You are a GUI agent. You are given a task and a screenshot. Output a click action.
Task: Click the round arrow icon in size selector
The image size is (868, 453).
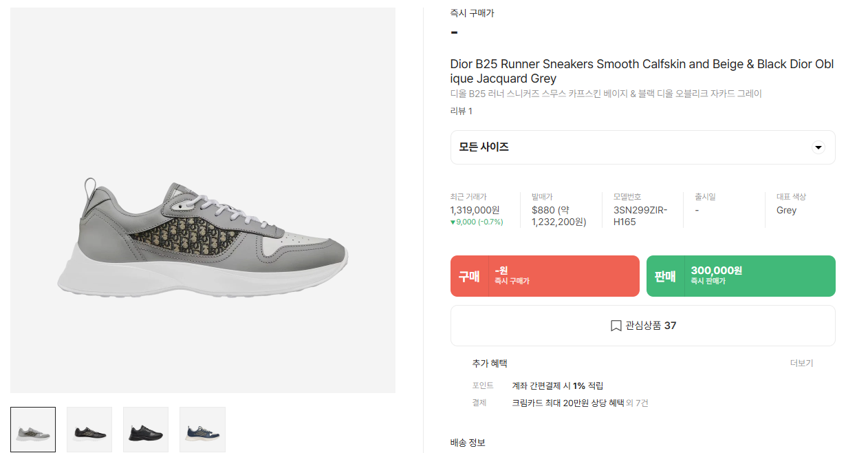click(x=818, y=147)
